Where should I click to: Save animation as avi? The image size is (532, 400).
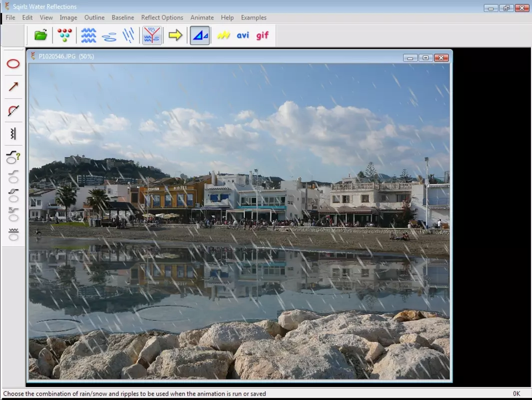(x=243, y=35)
